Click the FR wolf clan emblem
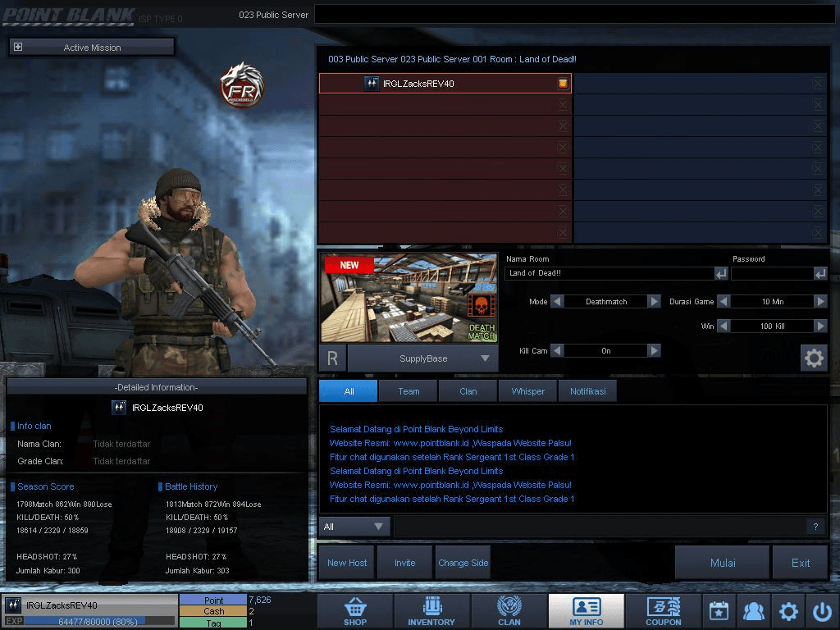840x630 pixels. click(x=242, y=85)
